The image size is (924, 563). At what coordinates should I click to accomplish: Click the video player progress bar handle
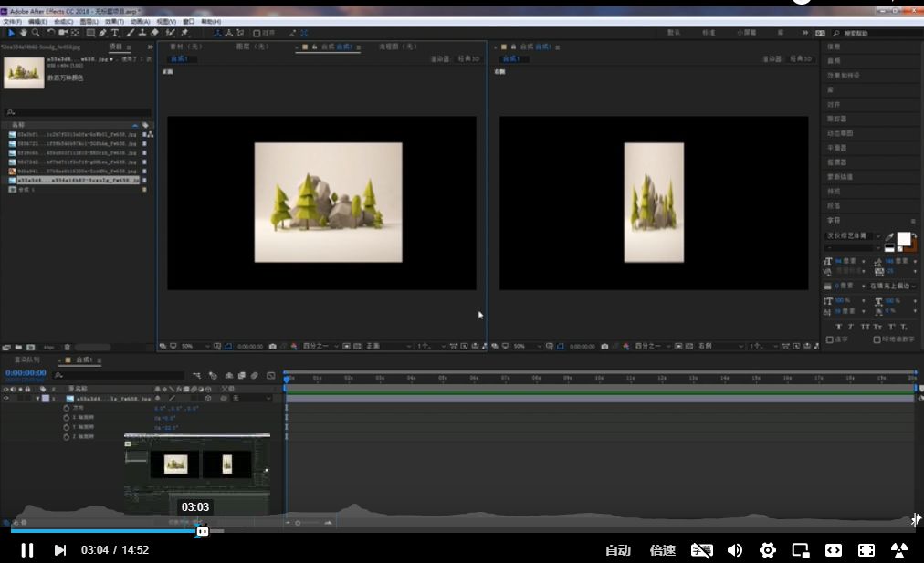click(x=202, y=531)
